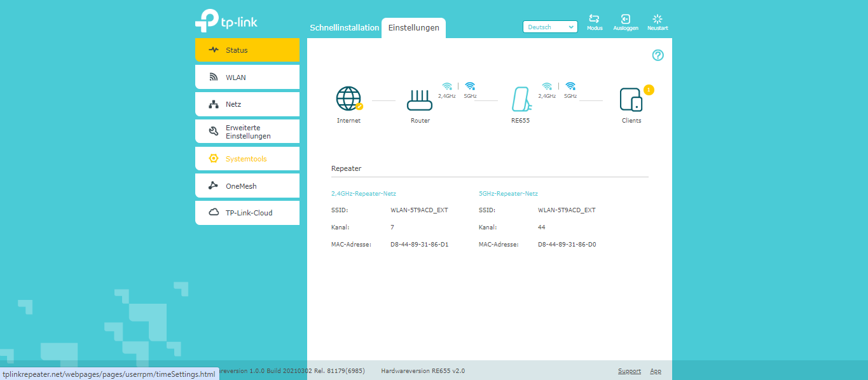868x380 pixels.
Task: Open the OneMesh menu item
Action: tap(247, 186)
